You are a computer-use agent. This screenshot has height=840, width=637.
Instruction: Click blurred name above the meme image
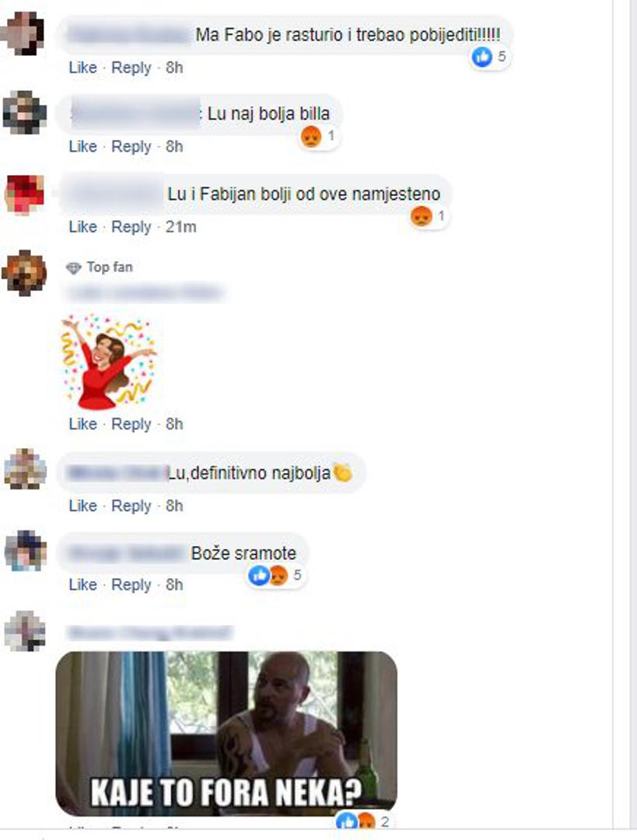(150, 632)
